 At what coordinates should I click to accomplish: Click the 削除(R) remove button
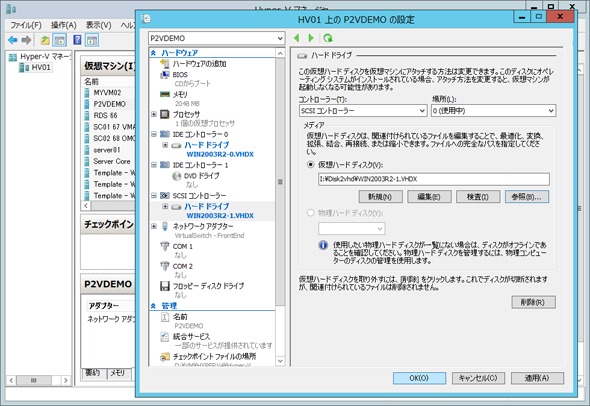coord(533,302)
